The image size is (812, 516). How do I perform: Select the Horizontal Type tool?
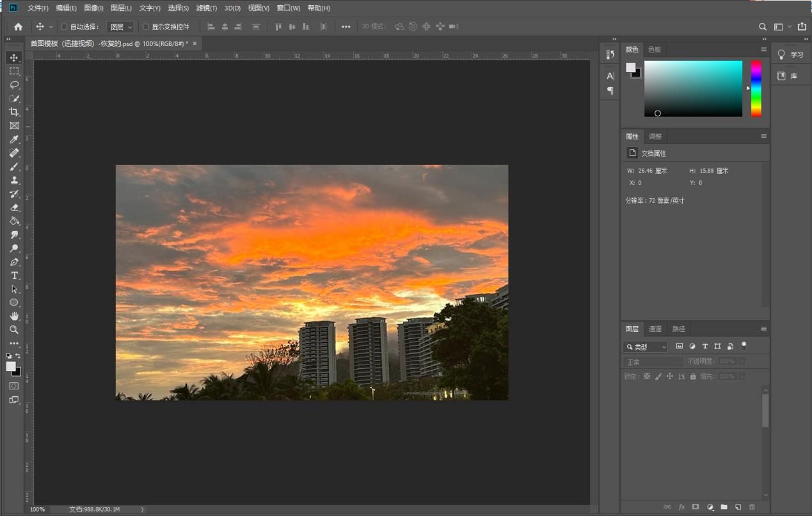(14, 276)
